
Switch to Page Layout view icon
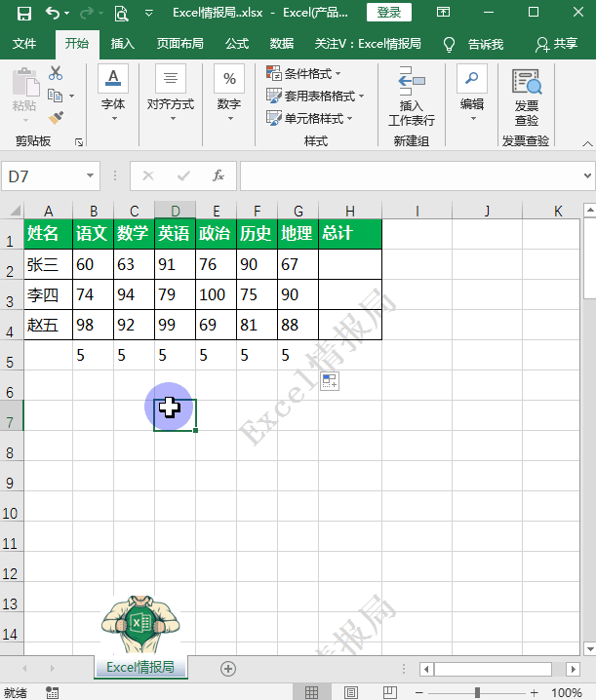351,692
